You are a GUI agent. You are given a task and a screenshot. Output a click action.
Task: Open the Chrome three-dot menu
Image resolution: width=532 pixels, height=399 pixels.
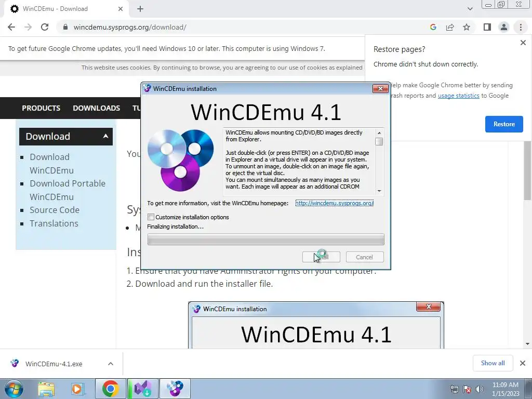pos(521,27)
